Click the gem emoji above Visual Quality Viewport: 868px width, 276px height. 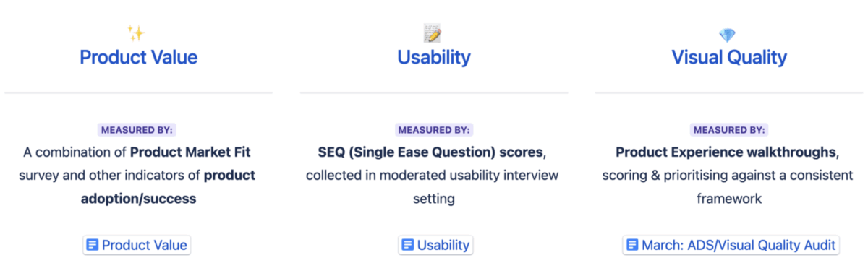pyautogui.click(x=727, y=34)
